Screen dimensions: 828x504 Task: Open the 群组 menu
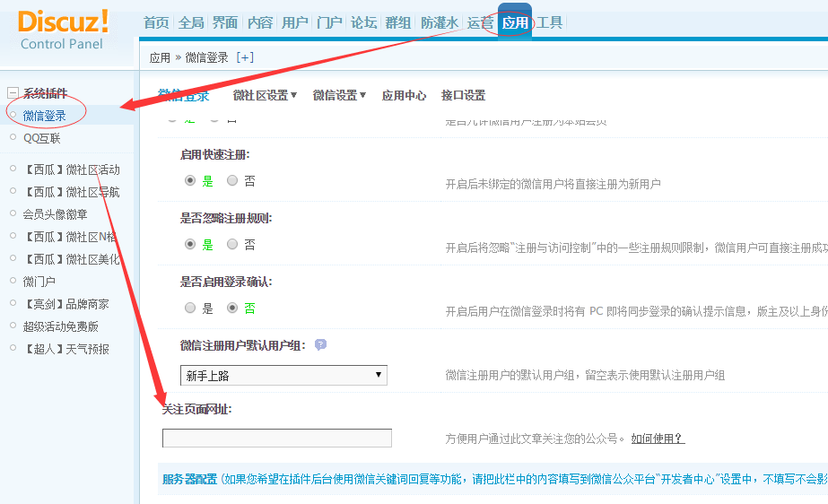pos(398,22)
